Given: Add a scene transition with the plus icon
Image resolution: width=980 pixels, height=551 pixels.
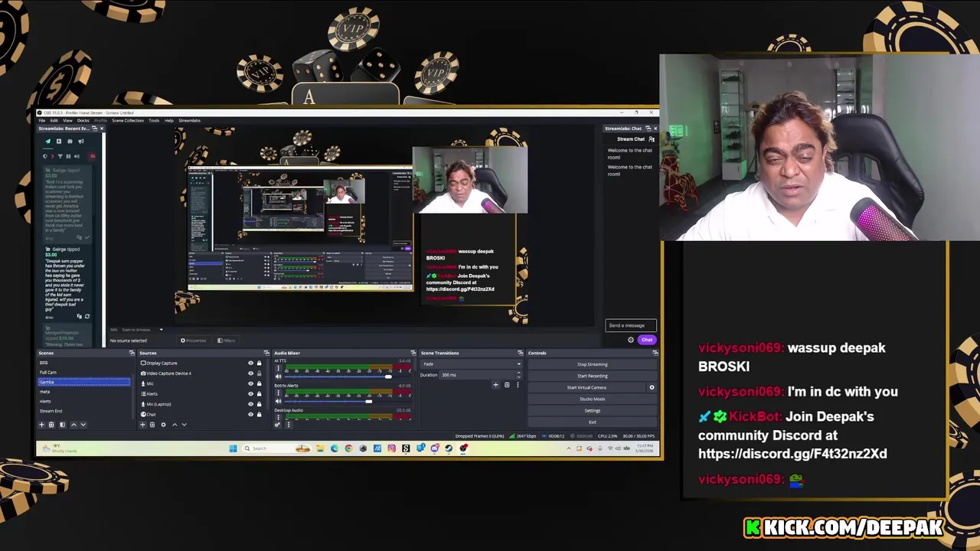Looking at the screenshot, I should (495, 385).
